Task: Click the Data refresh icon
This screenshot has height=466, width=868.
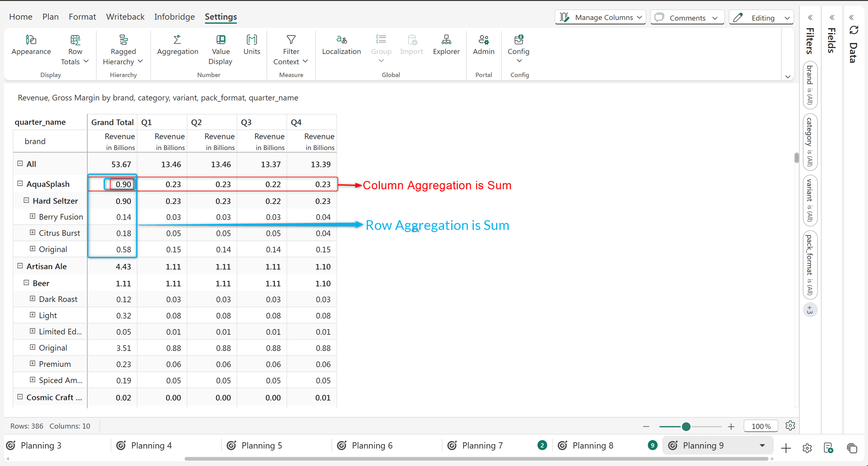Action: coord(854,30)
